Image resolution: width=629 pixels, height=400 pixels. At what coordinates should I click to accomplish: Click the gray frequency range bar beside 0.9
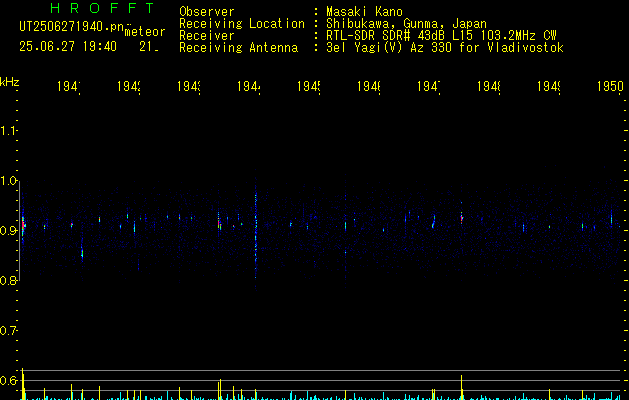pyautogui.click(x=19, y=230)
